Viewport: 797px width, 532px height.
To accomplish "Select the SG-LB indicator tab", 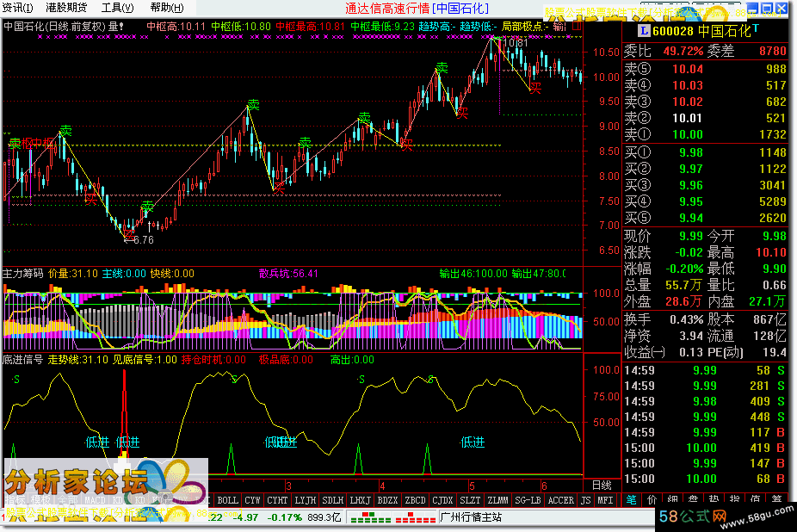I will pyautogui.click(x=528, y=500).
